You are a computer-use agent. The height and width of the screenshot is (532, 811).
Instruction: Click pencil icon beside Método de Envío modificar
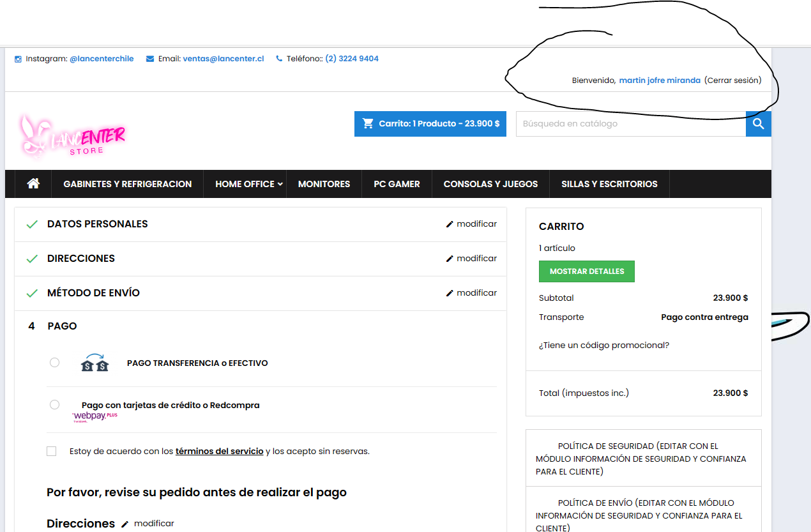[x=450, y=293]
